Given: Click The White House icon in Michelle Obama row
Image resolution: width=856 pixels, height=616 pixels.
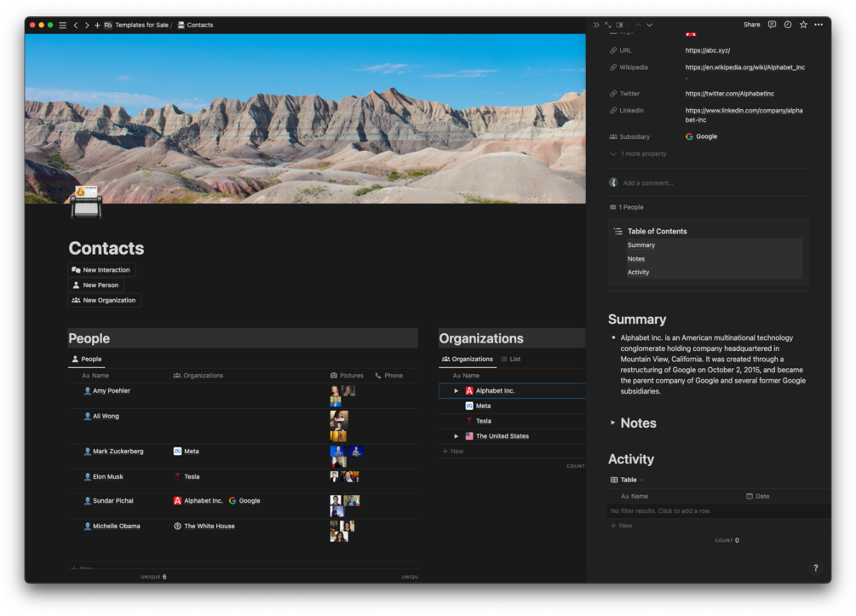Looking at the screenshot, I should (x=177, y=526).
